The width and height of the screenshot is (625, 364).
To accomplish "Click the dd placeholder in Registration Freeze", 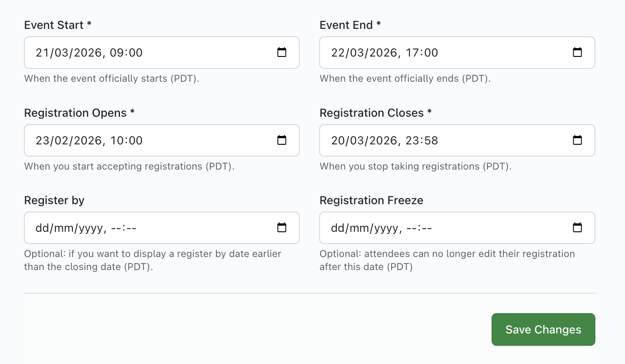I will [338, 228].
